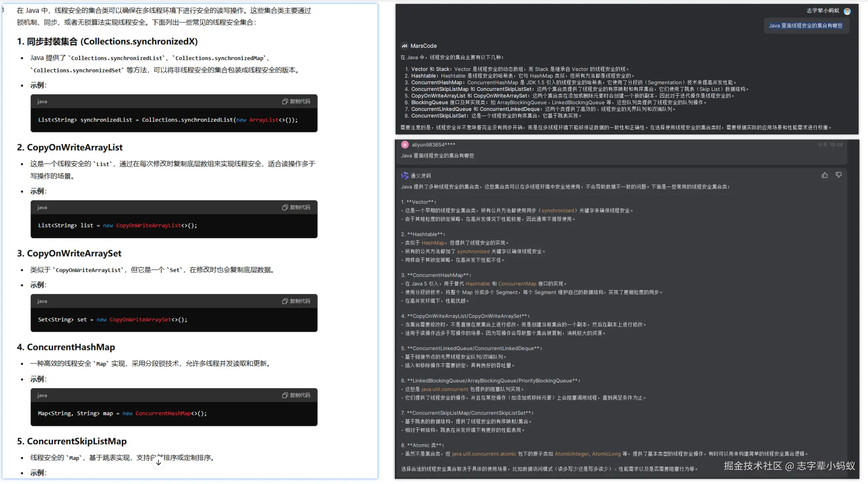Click the 通义灵码 assistant logo icon

click(x=405, y=176)
